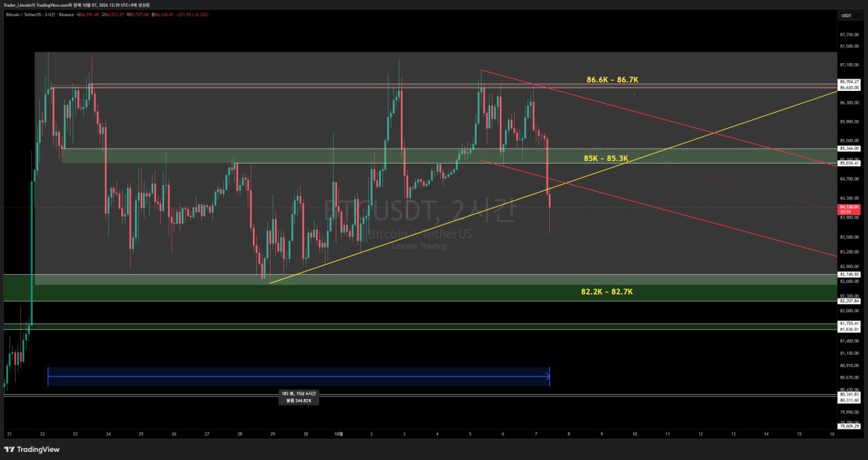Select the 81,755.41 price label
868x460 pixels.
(x=849, y=324)
